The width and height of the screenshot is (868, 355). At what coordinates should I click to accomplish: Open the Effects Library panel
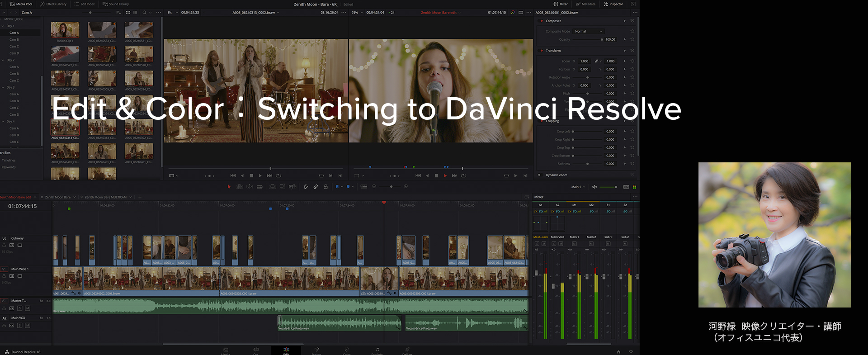53,4
